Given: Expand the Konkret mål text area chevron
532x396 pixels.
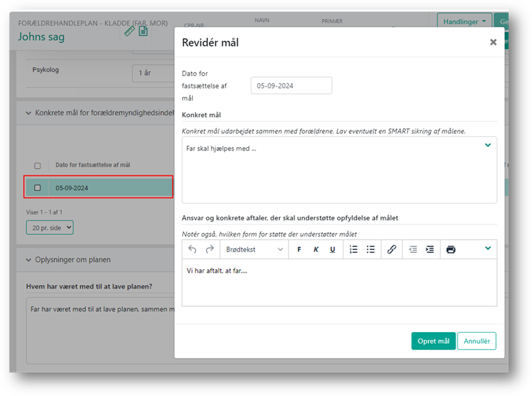Looking at the screenshot, I should tap(487, 144).
